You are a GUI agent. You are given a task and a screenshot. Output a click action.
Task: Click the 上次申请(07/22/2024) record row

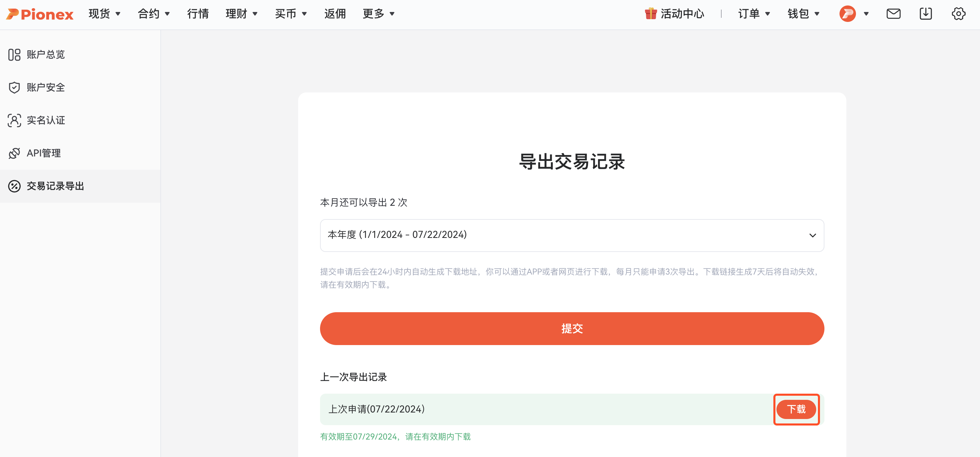572,409
